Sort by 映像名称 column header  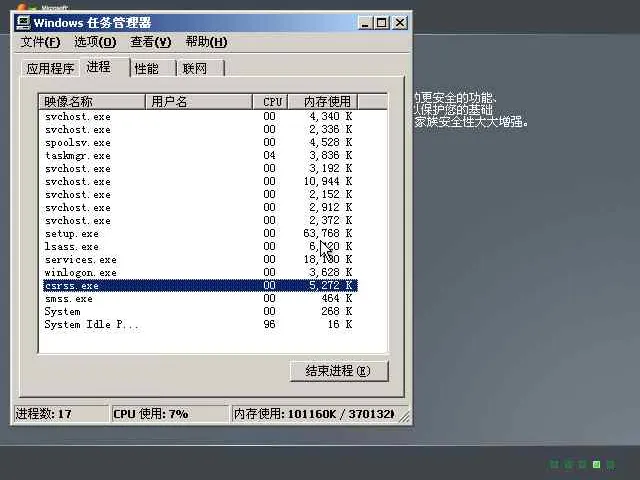[x=92, y=102]
